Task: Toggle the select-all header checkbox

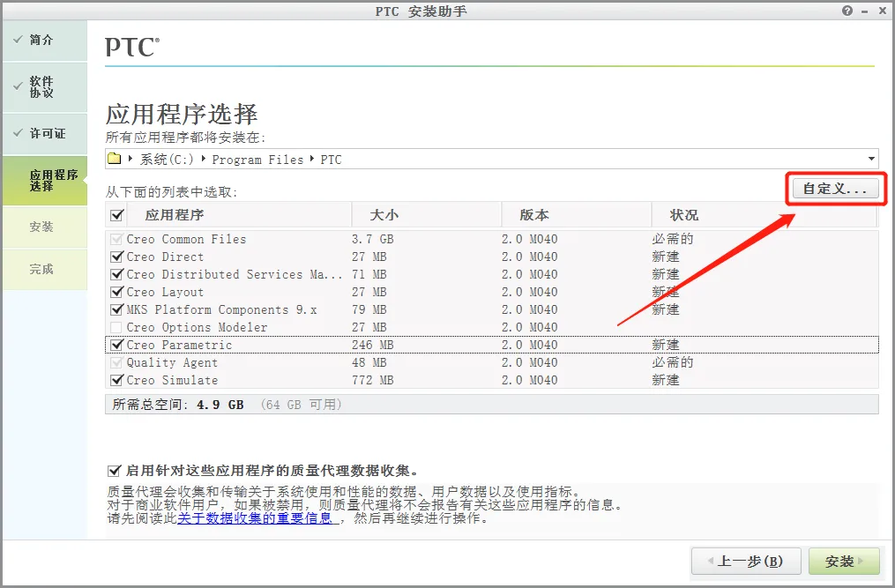Action: point(117,215)
